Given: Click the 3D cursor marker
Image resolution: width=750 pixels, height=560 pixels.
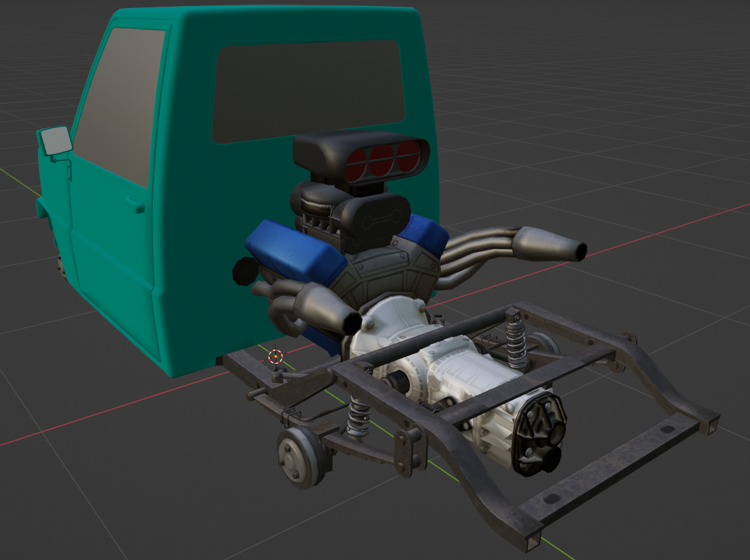Looking at the screenshot, I should [275, 356].
